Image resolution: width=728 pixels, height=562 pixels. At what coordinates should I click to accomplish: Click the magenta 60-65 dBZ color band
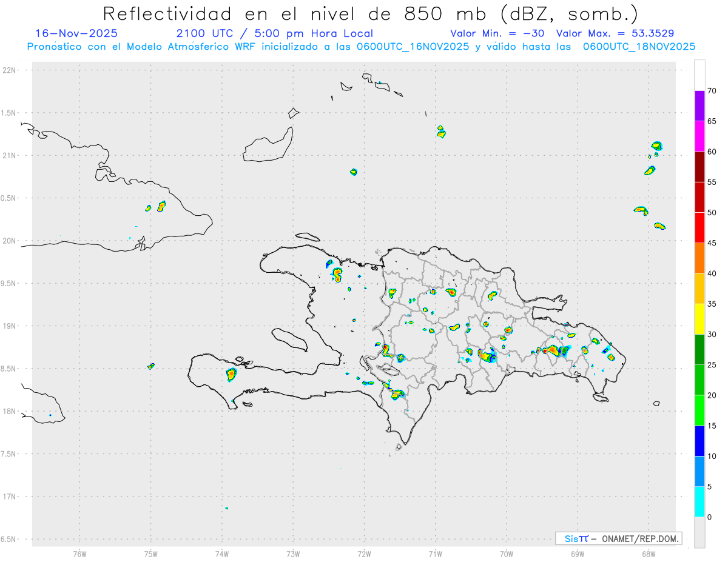699,136
